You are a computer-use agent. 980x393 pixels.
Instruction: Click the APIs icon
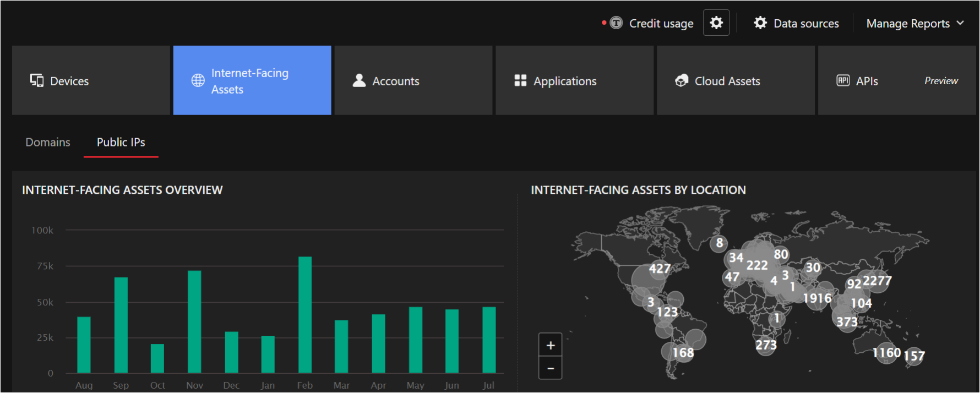point(843,81)
